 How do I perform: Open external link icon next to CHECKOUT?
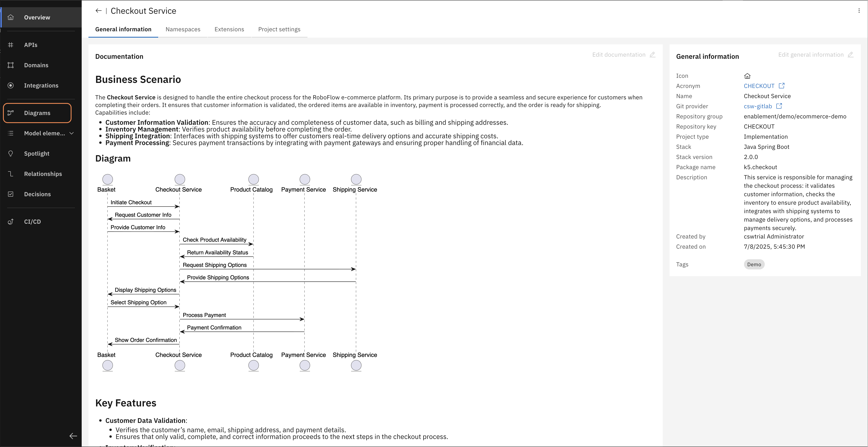click(x=782, y=86)
